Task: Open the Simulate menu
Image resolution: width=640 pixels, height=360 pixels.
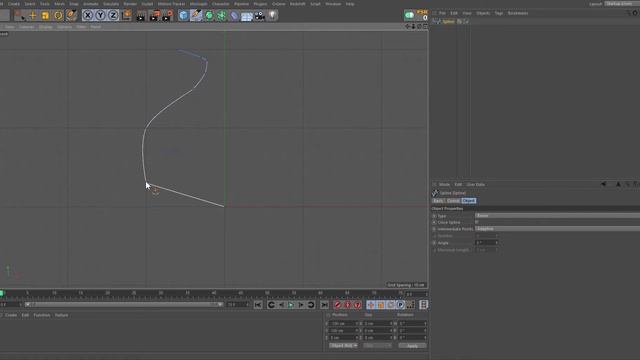Action: click(x=111, y=4)
